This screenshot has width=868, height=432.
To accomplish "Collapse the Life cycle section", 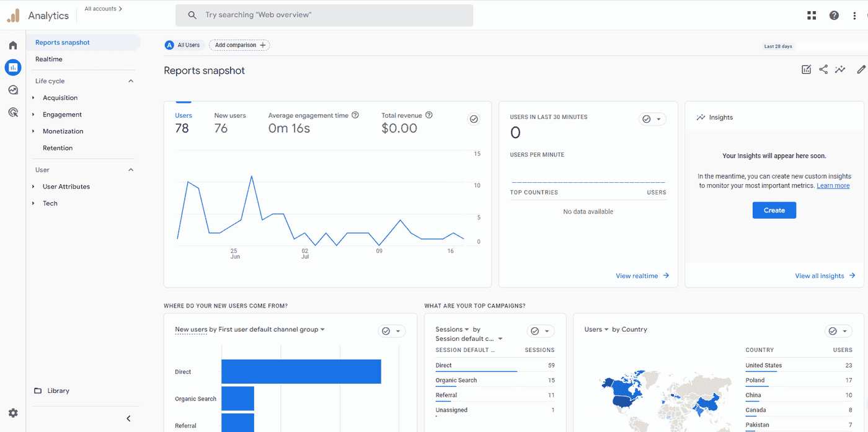I will 131,81.
